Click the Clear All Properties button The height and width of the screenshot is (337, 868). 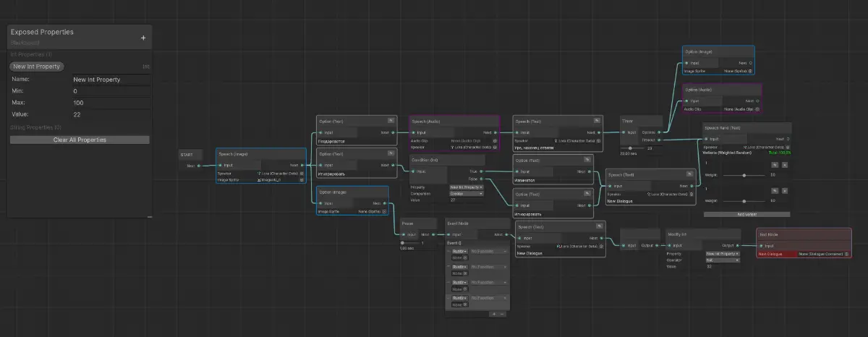80,140
